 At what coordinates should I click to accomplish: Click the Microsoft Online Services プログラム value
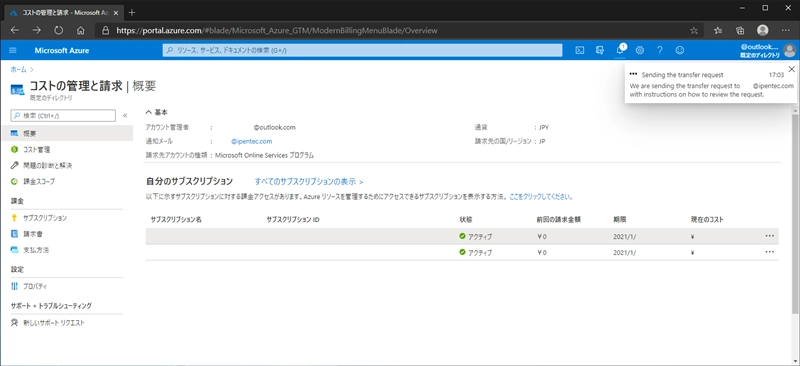(x=265, y=155)
